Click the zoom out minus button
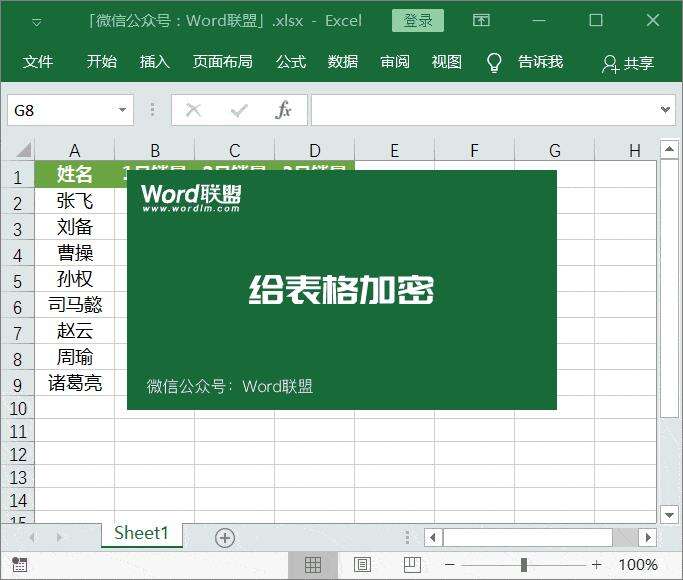Image resolution: width=683 pixels, height=580 pixels. click(x=450, y=565)
